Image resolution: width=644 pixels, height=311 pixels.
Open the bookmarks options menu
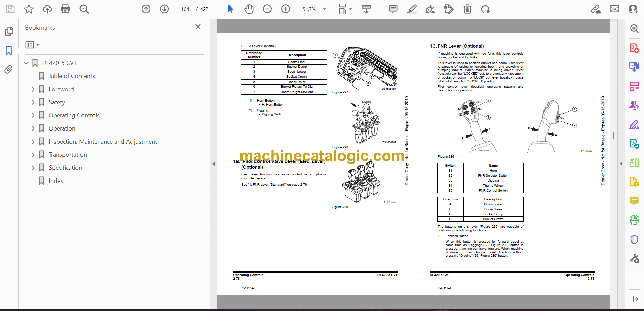click(32, 45)
